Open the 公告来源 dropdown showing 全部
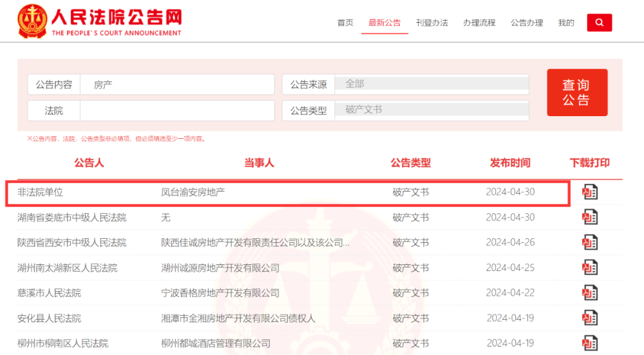644x355 pixels. tap(432, 84)
